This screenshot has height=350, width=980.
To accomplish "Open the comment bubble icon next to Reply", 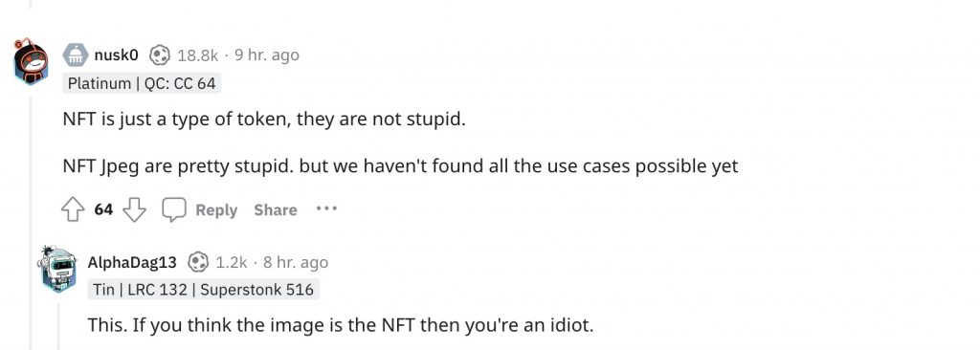I will pyautogui.click(x=174, y=210).
